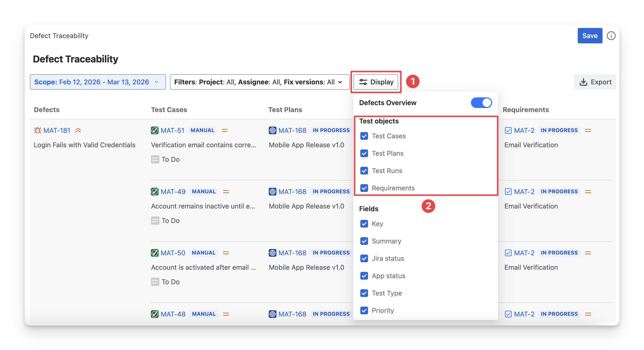This screenshot has height=350, width=644.
Task: Click the Export button
Action: 595,82
